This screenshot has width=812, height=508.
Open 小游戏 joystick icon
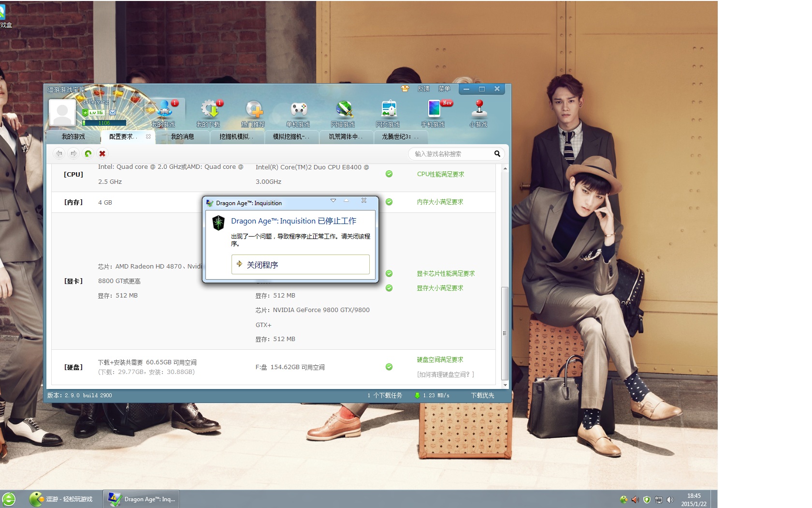pos(479,109)
